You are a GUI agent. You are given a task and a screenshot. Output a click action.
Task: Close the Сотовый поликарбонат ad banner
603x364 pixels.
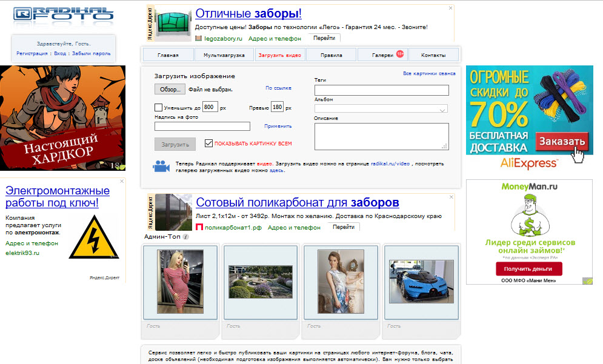click(450, 197)
